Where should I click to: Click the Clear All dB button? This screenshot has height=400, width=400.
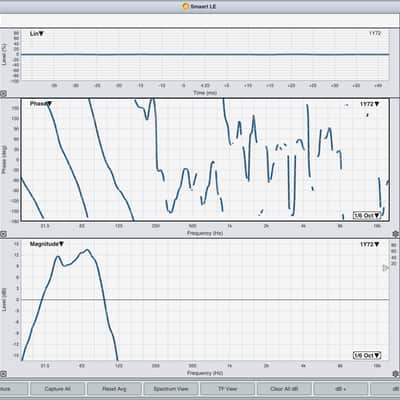284,389
